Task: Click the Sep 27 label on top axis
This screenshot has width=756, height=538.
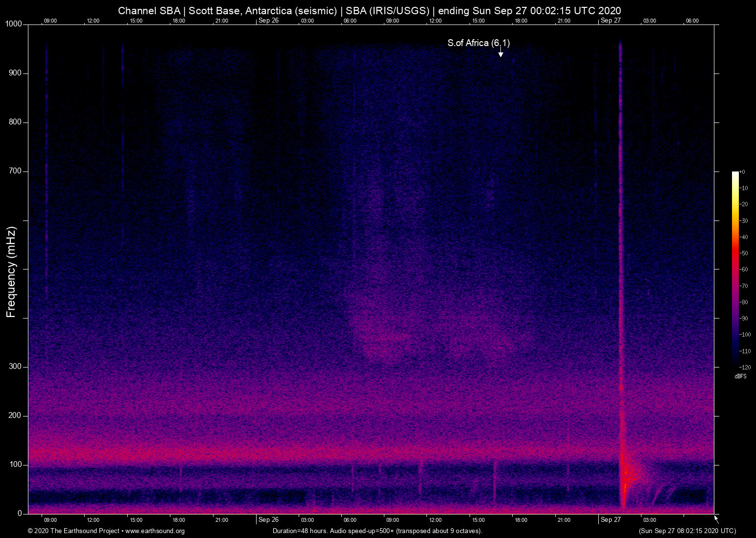Action: [611, 21]
